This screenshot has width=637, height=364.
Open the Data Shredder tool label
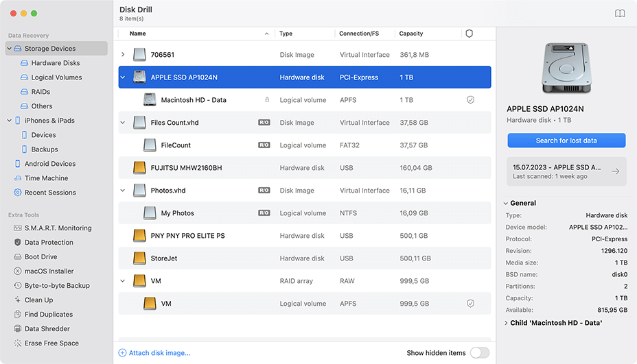(x=47, y=328)
